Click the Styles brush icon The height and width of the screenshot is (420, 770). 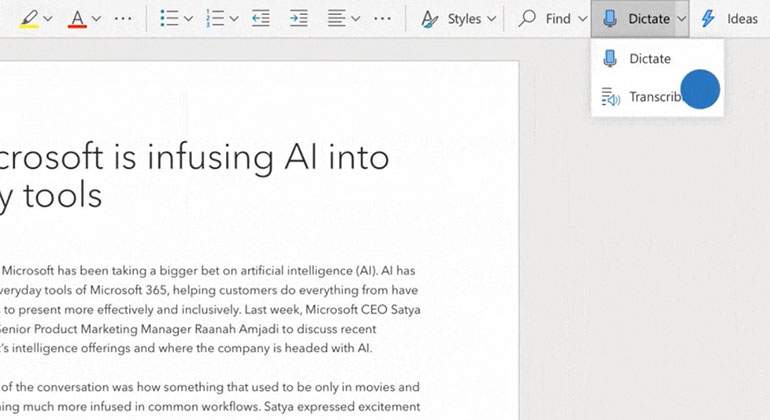coord(430,19)
